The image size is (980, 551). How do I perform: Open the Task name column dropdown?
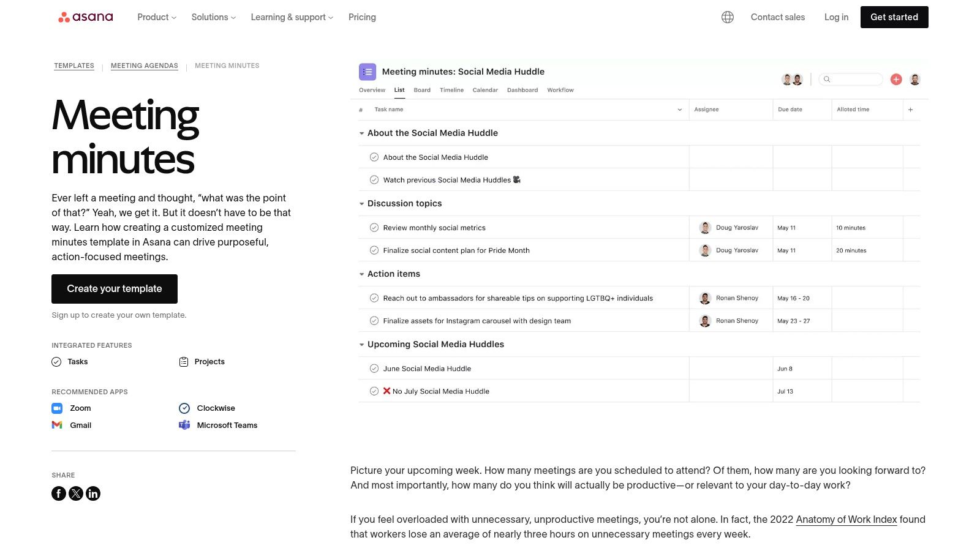(679, 110)
